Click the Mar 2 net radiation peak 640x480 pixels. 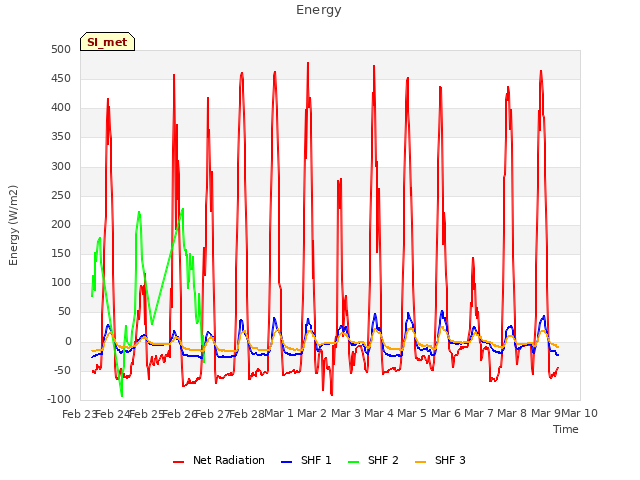(x=308, y=63)
